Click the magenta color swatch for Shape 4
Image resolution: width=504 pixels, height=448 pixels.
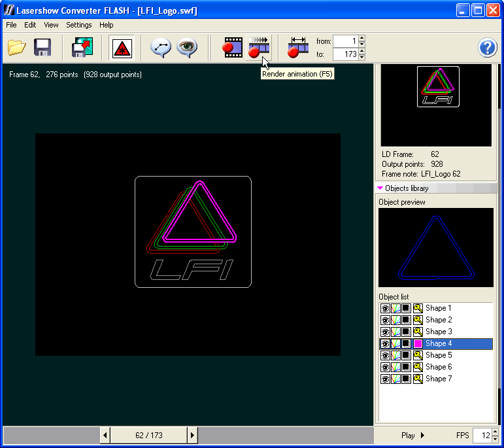click(418, 343)
